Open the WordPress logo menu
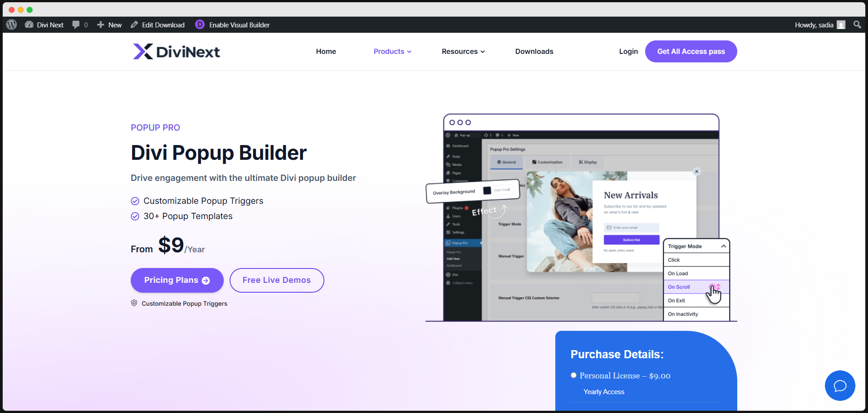868x413 pixels. click(12, 25)
